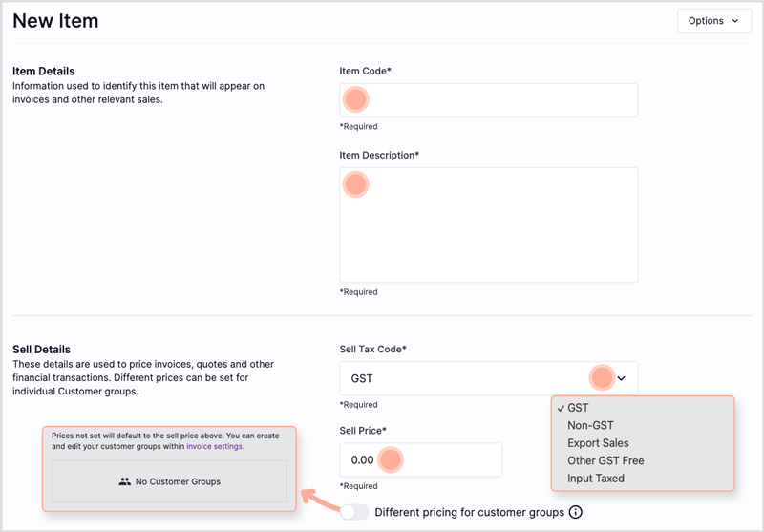764x532 pixels.
Task: Click the orange hotspot near Sell Tax Code chevron
Action: click(602, 377)
